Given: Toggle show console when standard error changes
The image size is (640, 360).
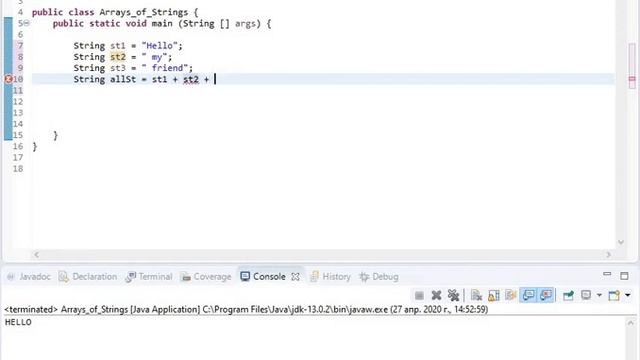Looking at the screenshot, I should coord(546,295).
